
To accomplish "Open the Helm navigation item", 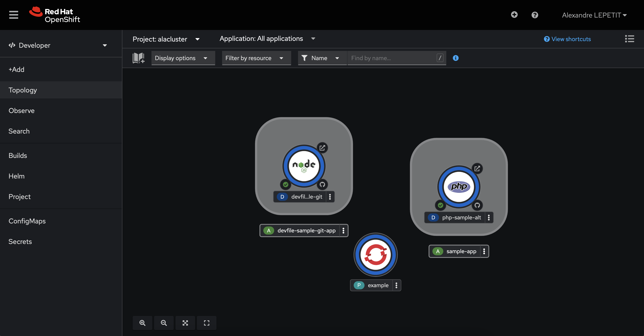I will (16, 176).
